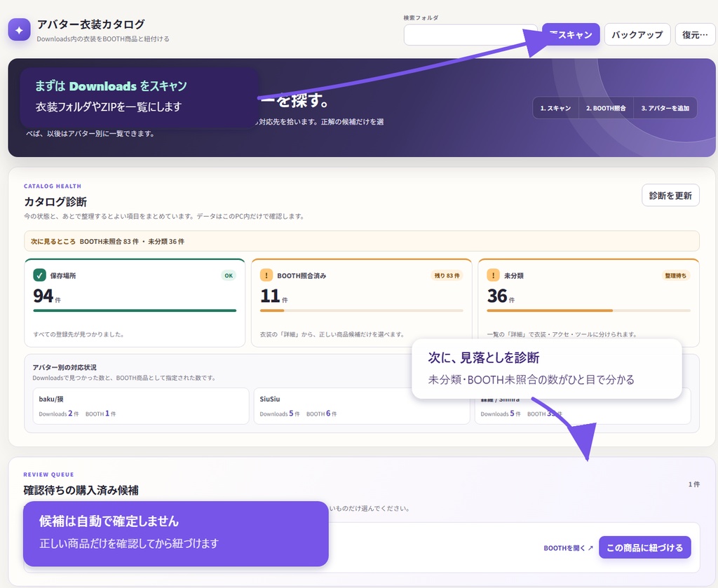Click the warning icon beside 未分類
The width and height of the screenshot is (718, 588).
tap(493, 275)
